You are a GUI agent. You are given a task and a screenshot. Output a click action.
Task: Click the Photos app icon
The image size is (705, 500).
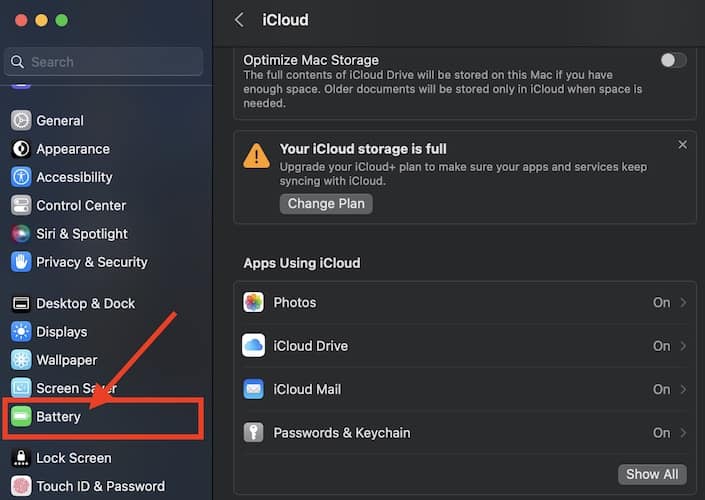pyautogui.click(x=254, y=302)
